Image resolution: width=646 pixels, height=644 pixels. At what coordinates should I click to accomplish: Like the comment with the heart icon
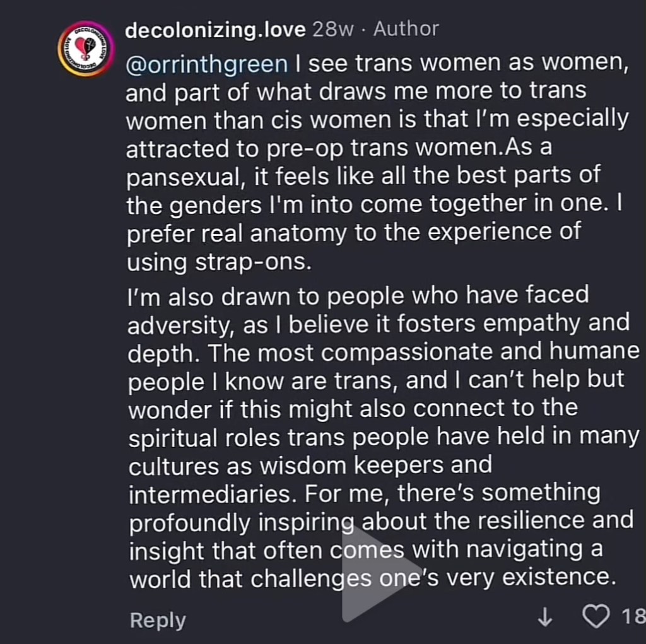click(x=596, y=616)
